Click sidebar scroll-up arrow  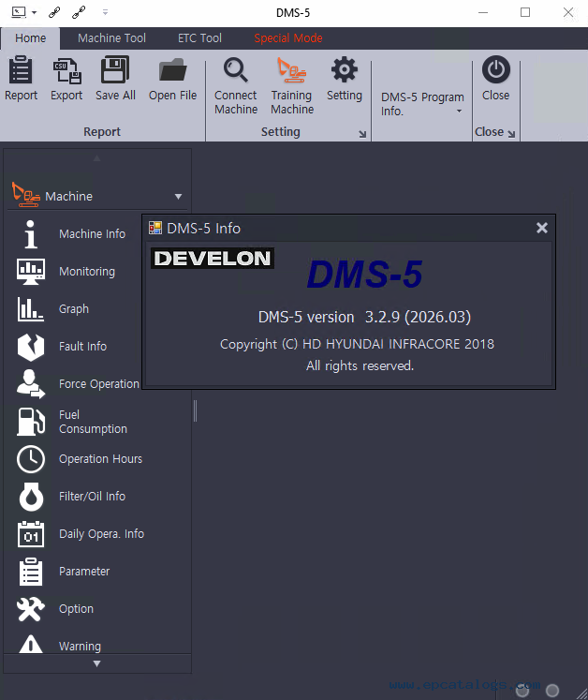coord(96,158)
